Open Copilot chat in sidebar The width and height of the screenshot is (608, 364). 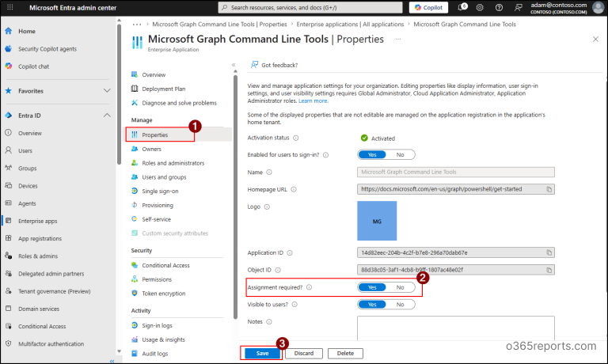[x=34, y=66]
